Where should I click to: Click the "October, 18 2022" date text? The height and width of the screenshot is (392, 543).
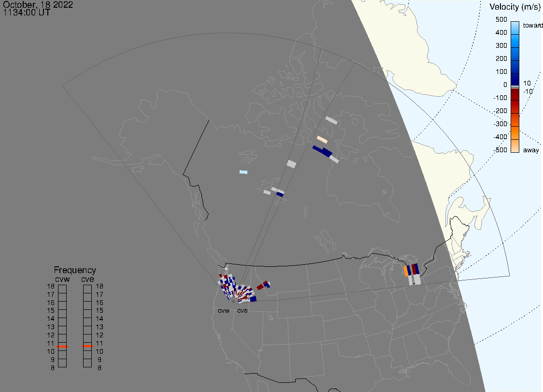pos(38,5)
